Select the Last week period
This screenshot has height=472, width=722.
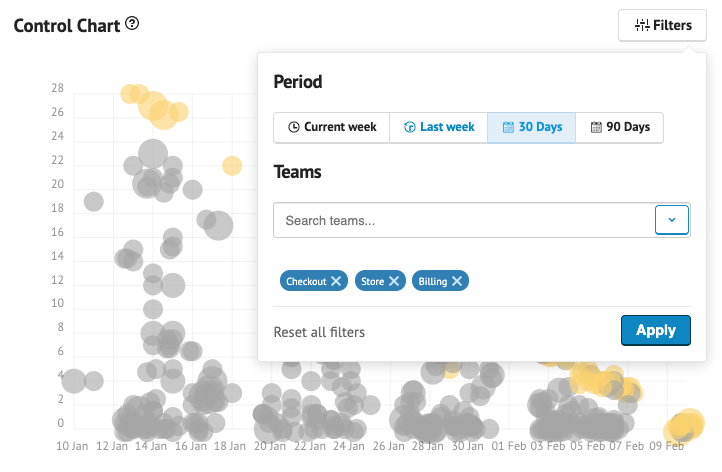click(438, 127)
